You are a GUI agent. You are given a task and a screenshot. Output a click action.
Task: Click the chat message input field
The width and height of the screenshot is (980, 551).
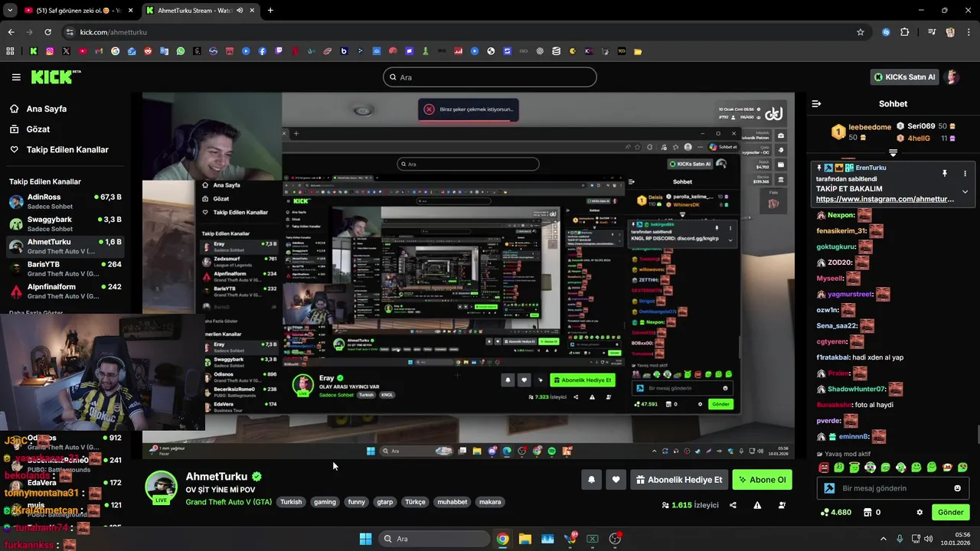(x=893, y=488)
